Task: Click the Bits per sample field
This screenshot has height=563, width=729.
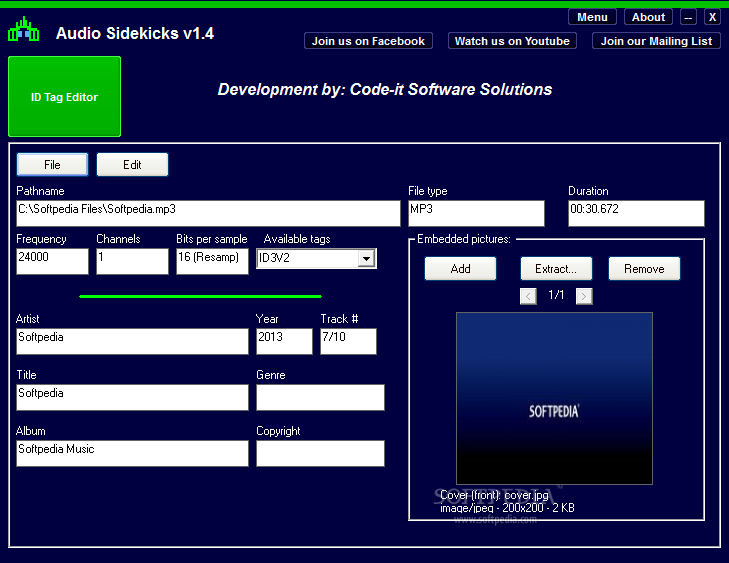Action: (x=212, y=261)
